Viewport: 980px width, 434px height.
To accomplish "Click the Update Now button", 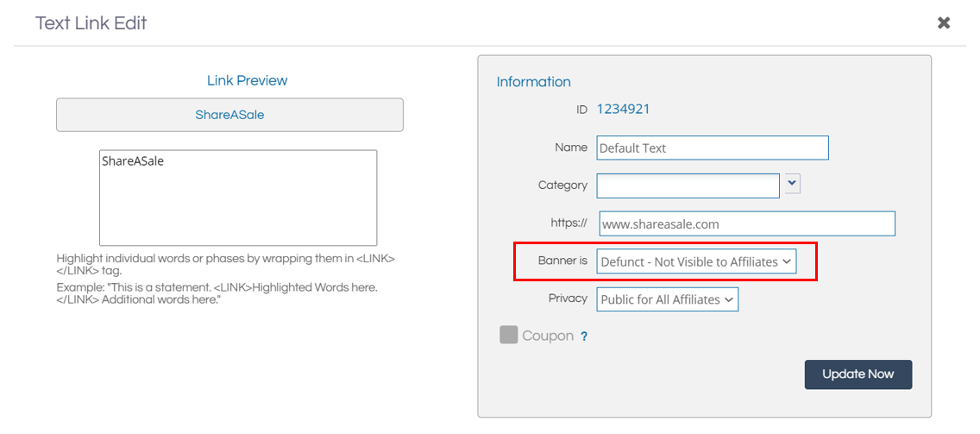I will 858,374.
